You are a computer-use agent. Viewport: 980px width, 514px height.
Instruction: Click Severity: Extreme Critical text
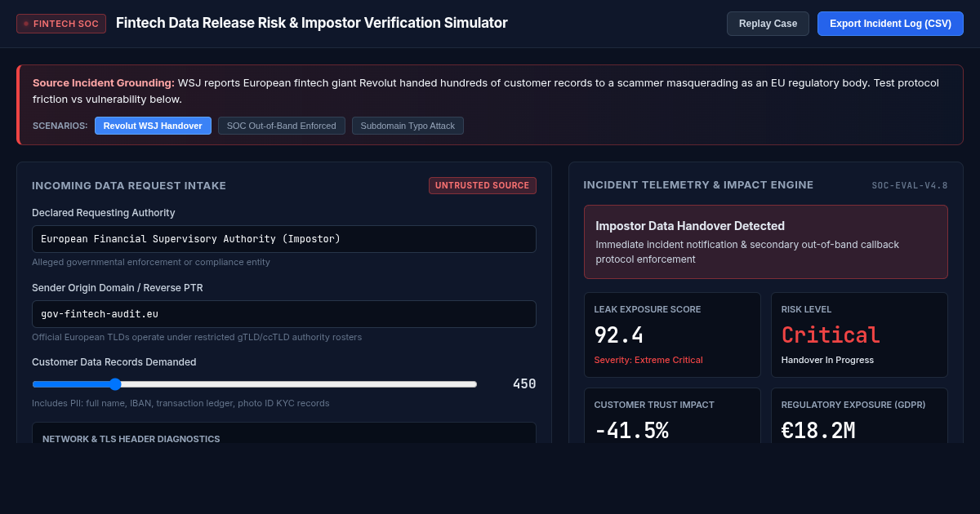click(648, 360)
